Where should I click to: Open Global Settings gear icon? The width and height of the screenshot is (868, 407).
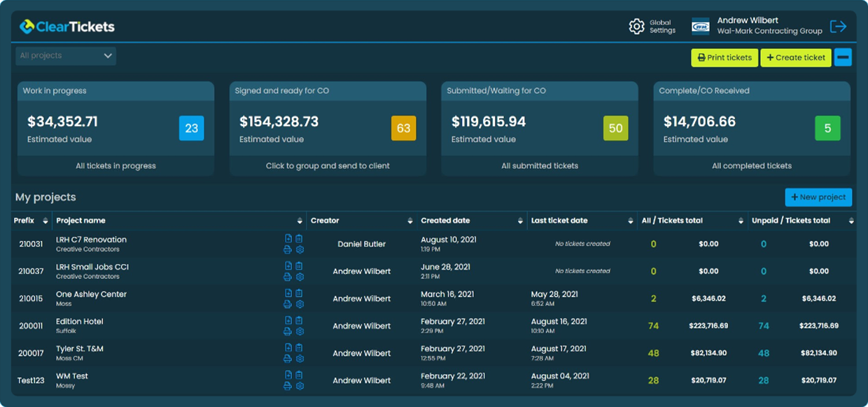click(636, 27)
